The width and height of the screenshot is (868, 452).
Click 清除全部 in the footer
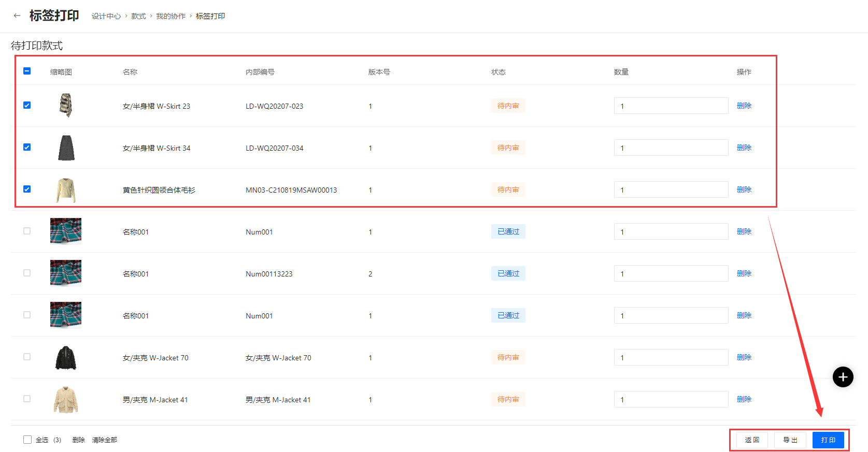[x=105, y=440]
